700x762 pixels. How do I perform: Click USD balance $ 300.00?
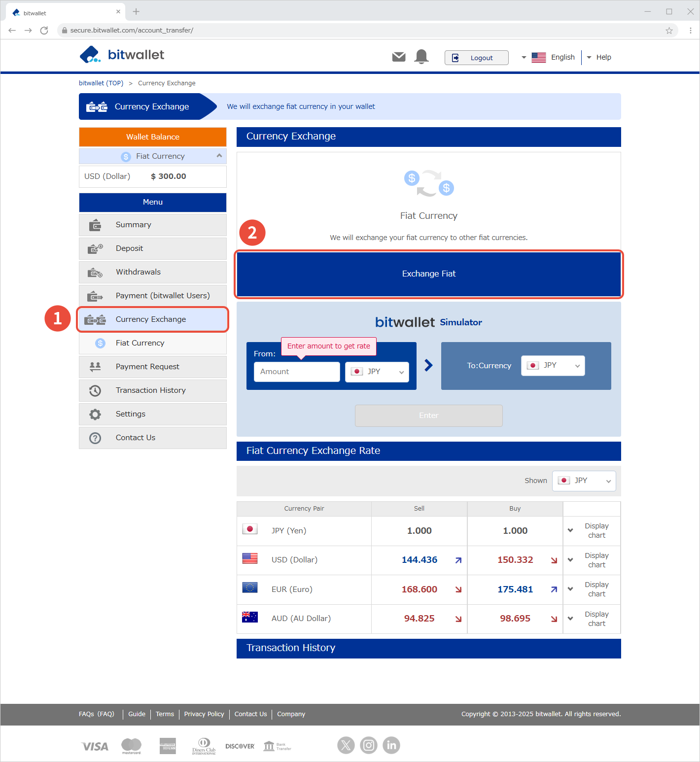169,176
